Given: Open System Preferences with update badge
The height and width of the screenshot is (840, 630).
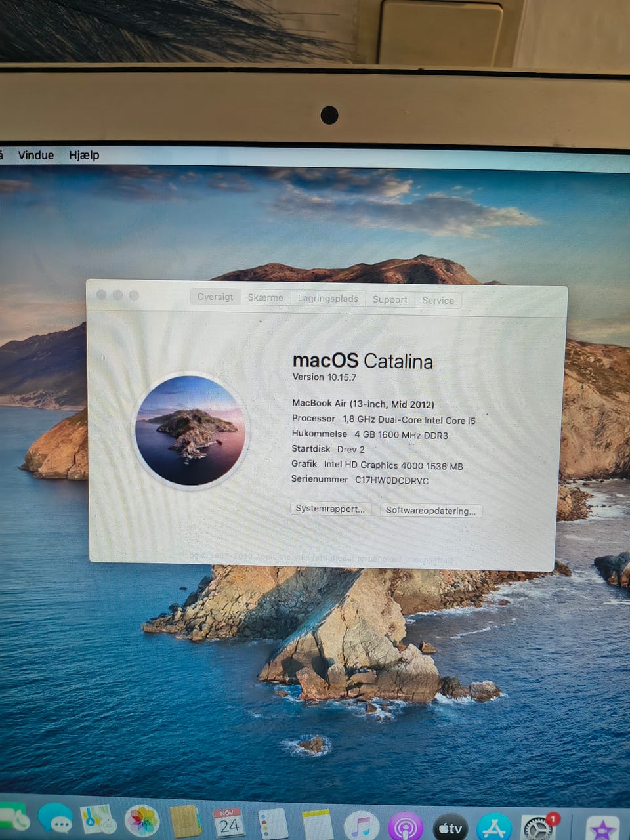Looking at the screenshot, I should 539,828.
